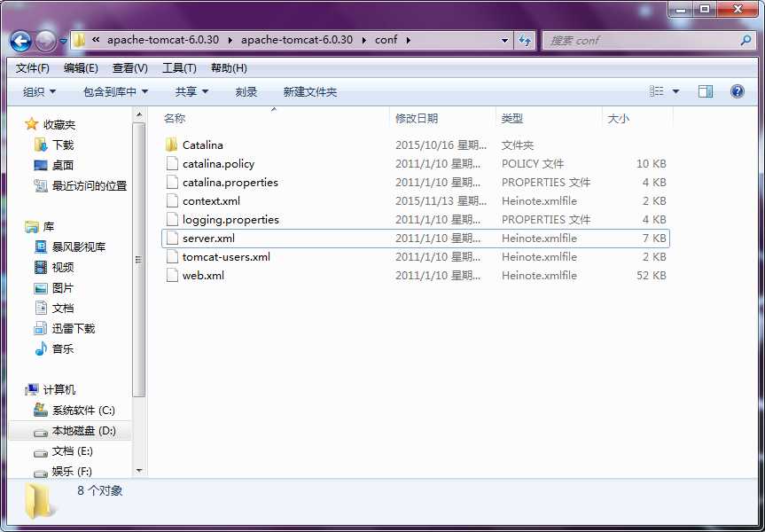The height and width of the screenshot is (532, 765).
Task: Click the navigation pane scroll up arrow
Action: click(x=139, y=114)
